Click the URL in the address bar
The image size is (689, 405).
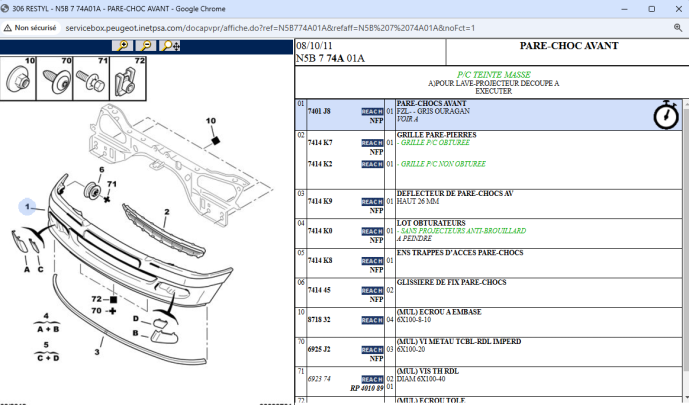coord(270,28)
